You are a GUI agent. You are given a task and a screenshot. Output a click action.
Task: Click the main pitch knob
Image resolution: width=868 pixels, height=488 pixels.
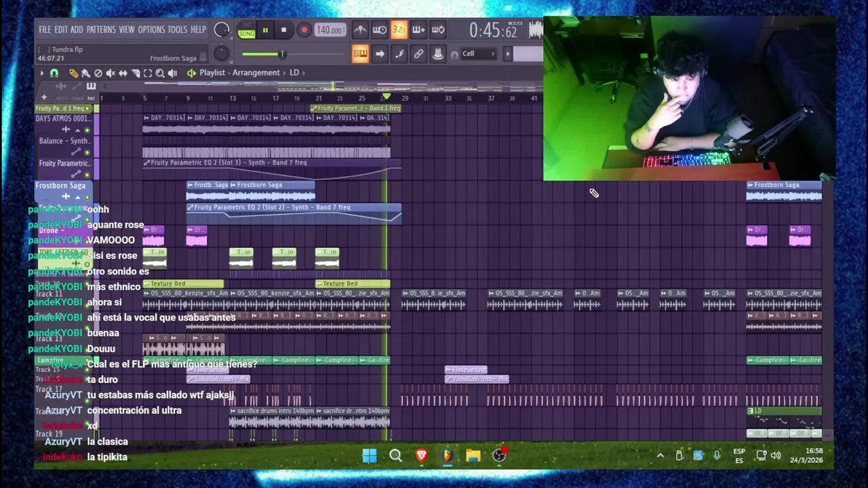[x=221, y=53]
